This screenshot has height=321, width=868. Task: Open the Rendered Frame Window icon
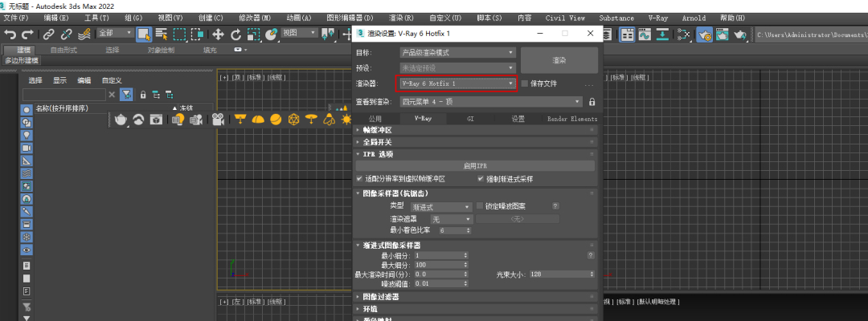[x=722, y=35]
